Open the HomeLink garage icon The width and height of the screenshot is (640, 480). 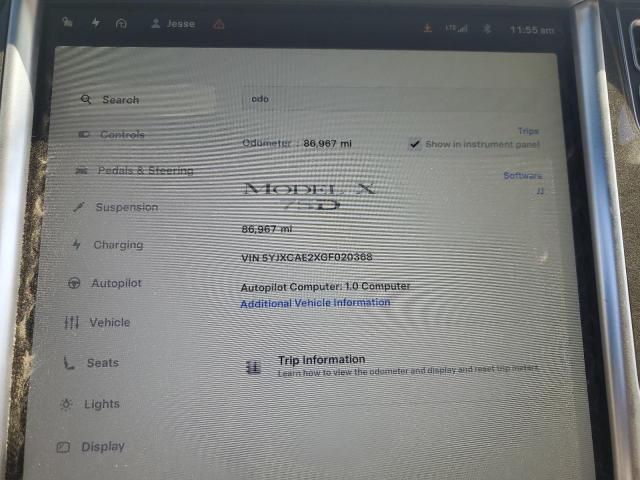121,23
